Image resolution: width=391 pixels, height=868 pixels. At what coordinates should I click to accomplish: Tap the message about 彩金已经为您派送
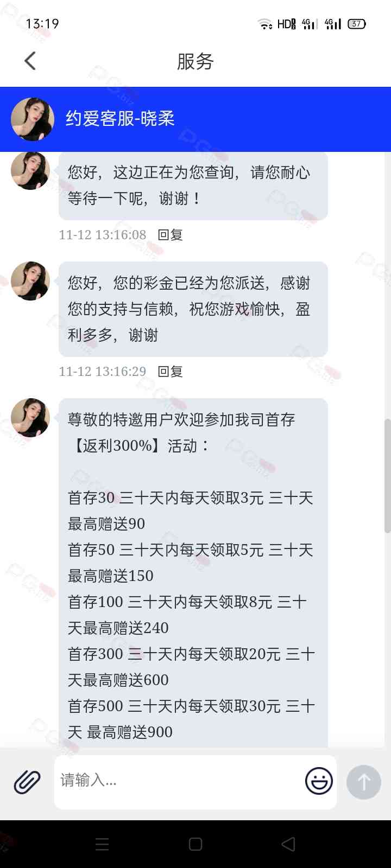click(x=193, y=309)
